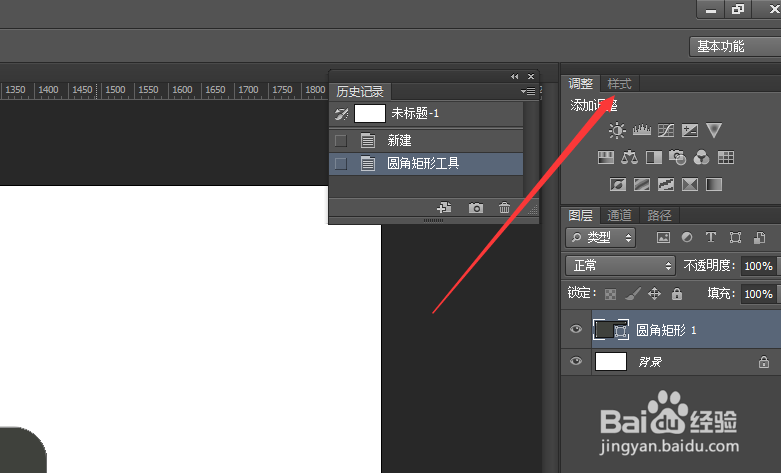781x473 pixels.
Task: Add a Brightness/Contrast adjustment
Action: (617, 130)
